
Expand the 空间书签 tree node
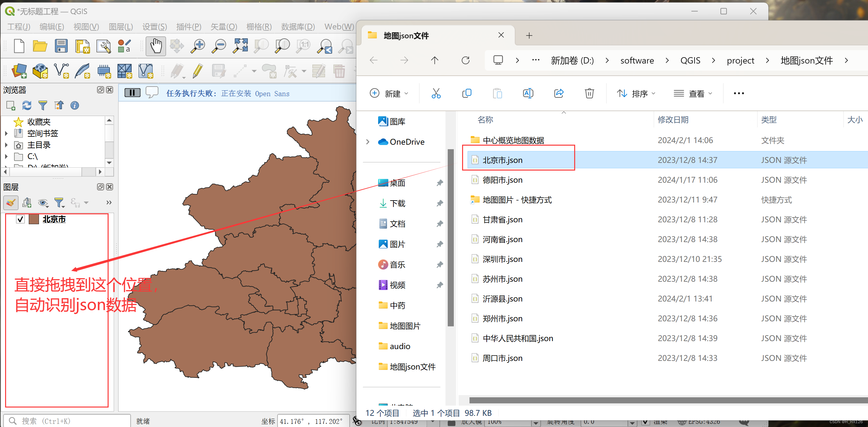tap(6, 133)
